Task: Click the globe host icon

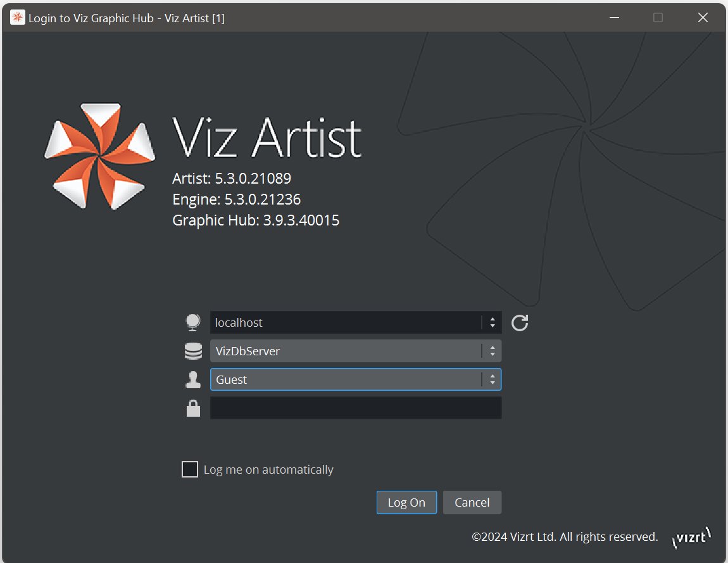Action: point(193,322)
